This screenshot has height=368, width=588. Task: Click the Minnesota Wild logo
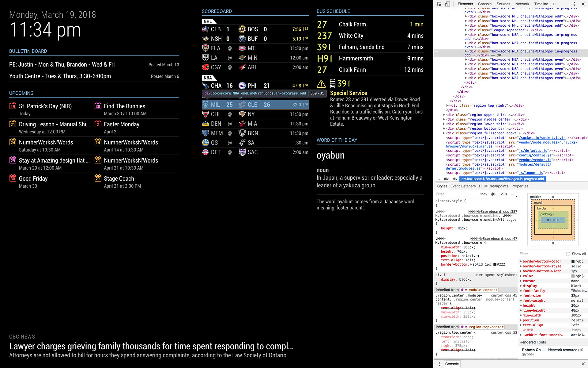point(242,58)
